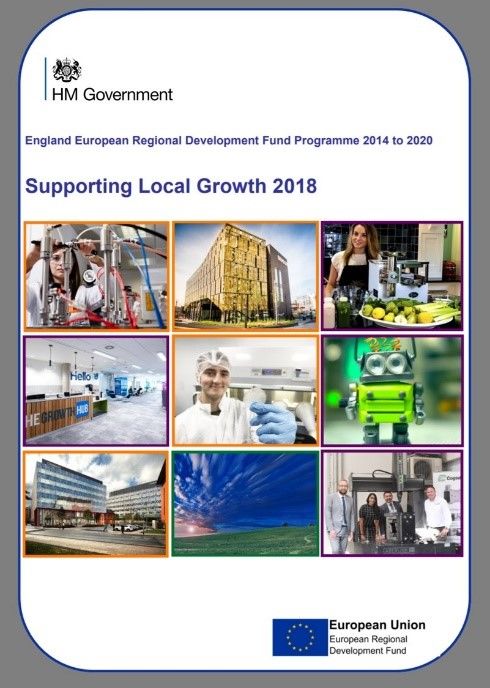Click the European Union bold text
Screen dimensions: 490x688
click(x=377, y=625)
